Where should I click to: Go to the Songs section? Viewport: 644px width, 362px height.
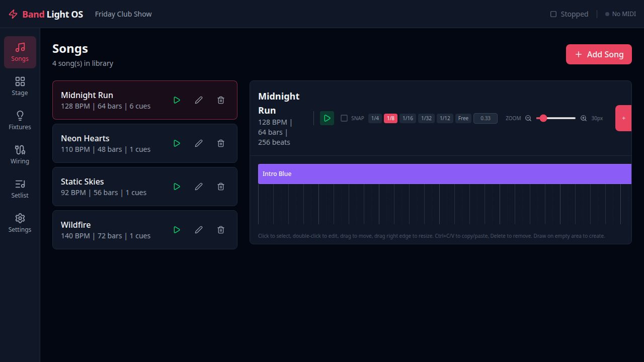[x=20, y=52]
